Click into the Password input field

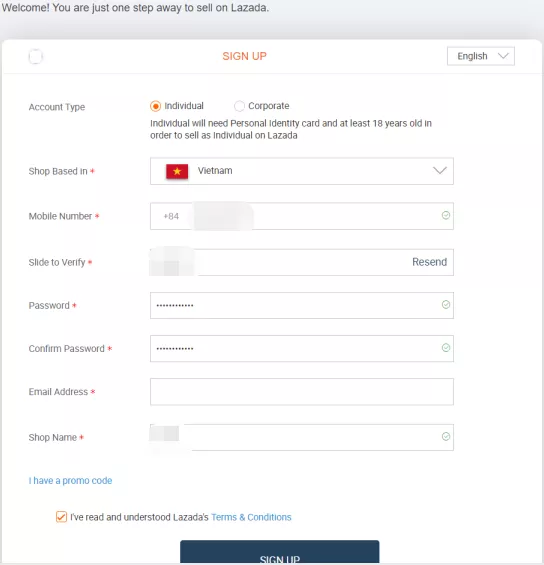pos(302,305)
